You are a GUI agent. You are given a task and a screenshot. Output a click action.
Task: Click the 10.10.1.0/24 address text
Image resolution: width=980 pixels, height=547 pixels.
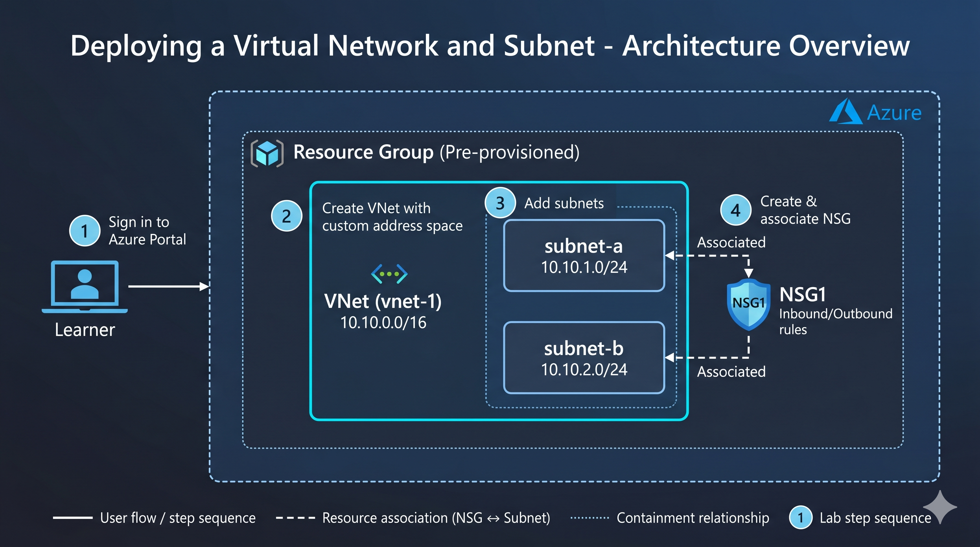(x=584, y=267)
